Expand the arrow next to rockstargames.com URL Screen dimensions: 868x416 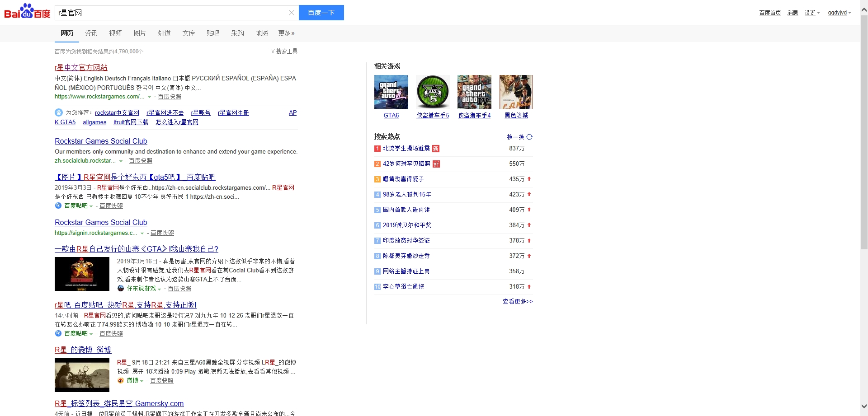pyautogui.click(x=149, y=97)
